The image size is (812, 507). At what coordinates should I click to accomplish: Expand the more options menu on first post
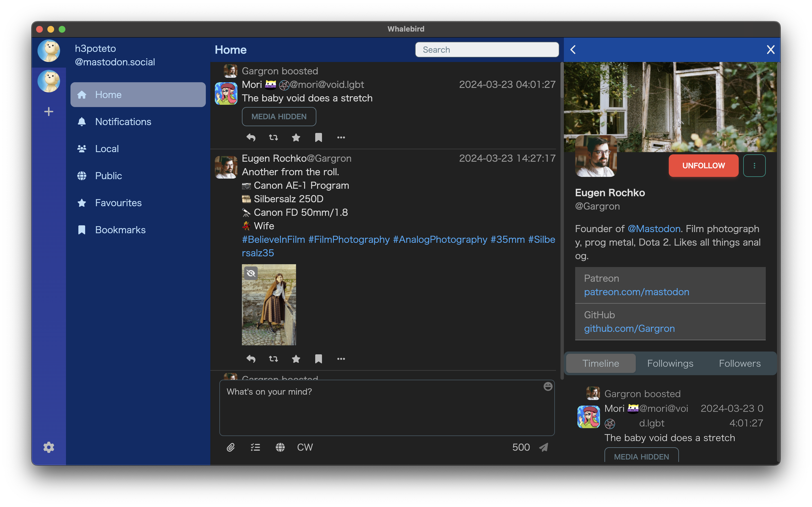click(340, 137)
